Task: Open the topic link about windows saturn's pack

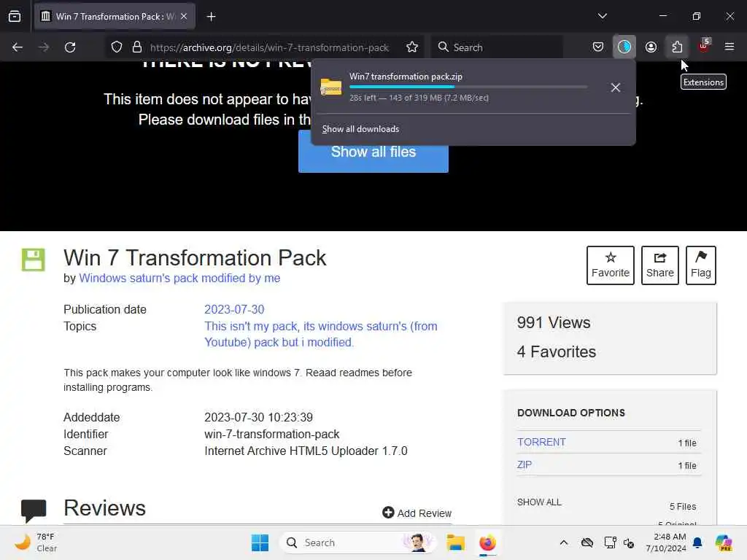Action: pos(321,334)
